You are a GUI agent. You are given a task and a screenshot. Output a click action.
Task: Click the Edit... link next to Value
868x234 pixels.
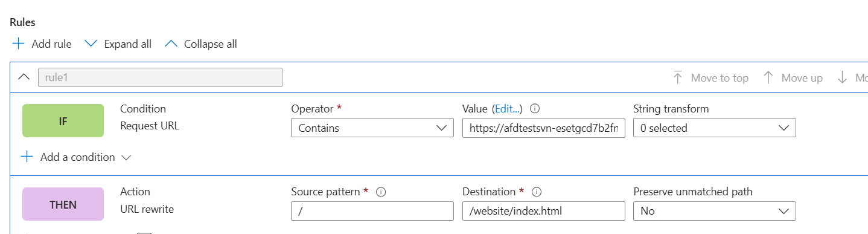click(x=507, y=109)
